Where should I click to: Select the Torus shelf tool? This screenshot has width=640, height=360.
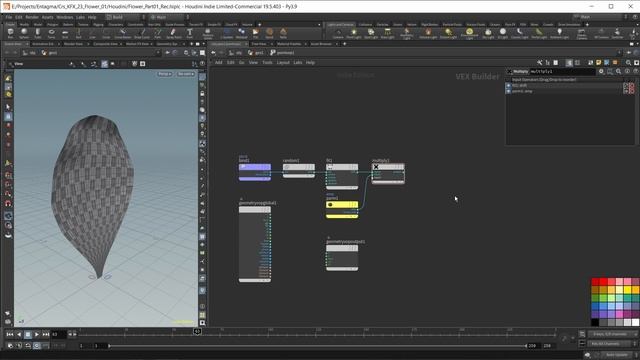[x=51, y=33]
